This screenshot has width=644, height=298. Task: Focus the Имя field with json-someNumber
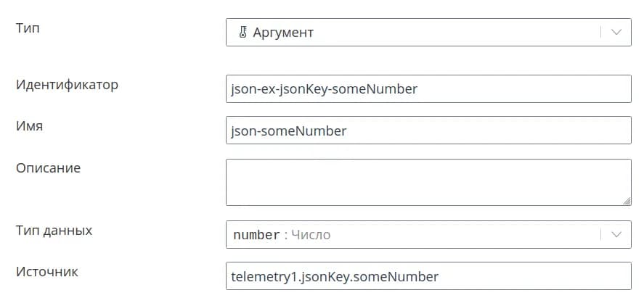click(428, 131)
